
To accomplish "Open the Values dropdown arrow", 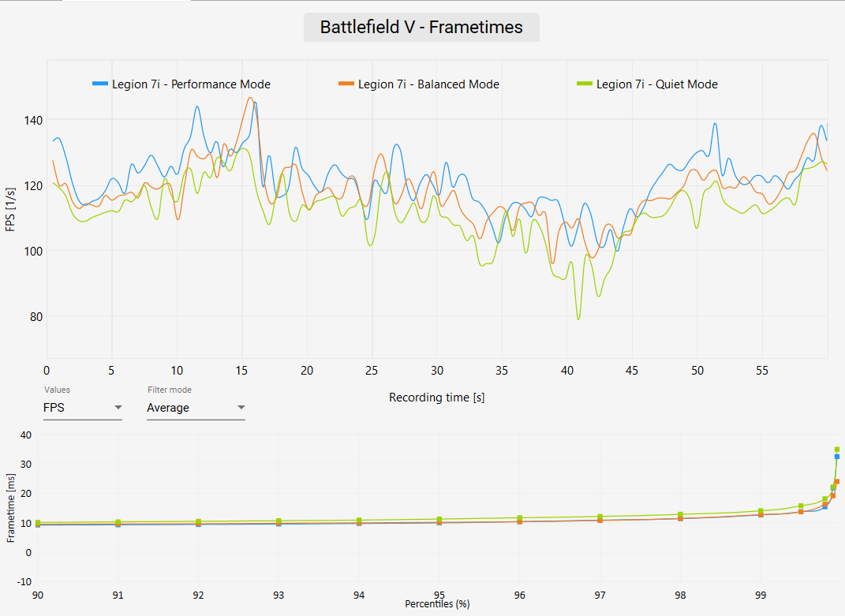I will click(x=118, y=408).
